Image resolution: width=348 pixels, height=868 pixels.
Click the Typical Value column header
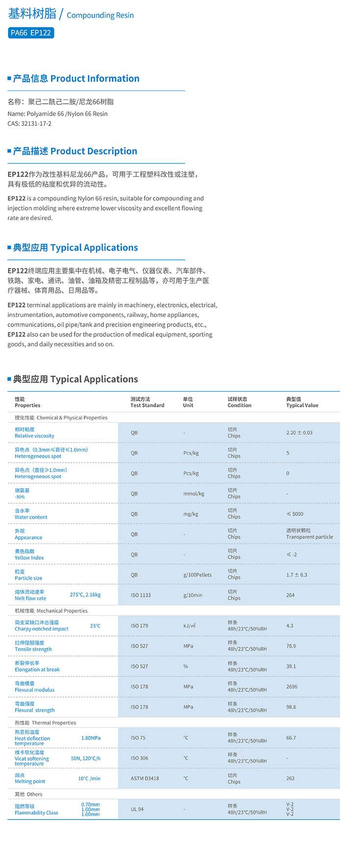coord(302,402)
